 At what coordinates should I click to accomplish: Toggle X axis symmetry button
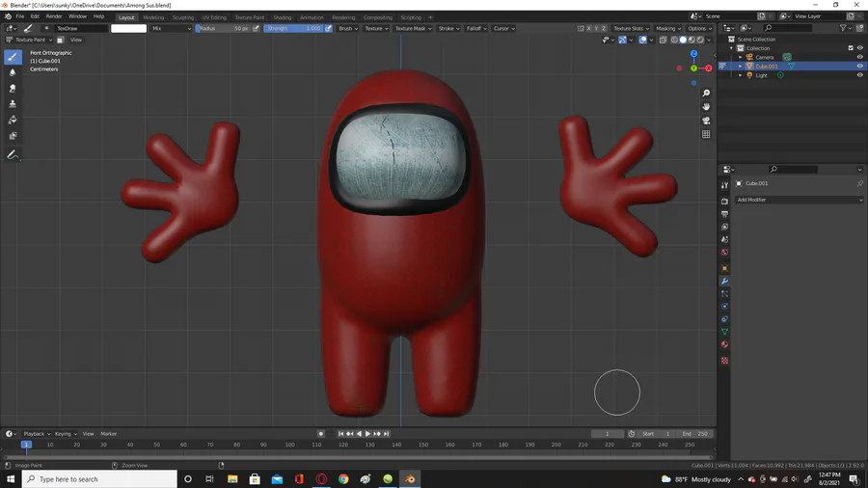pos(588,28)
